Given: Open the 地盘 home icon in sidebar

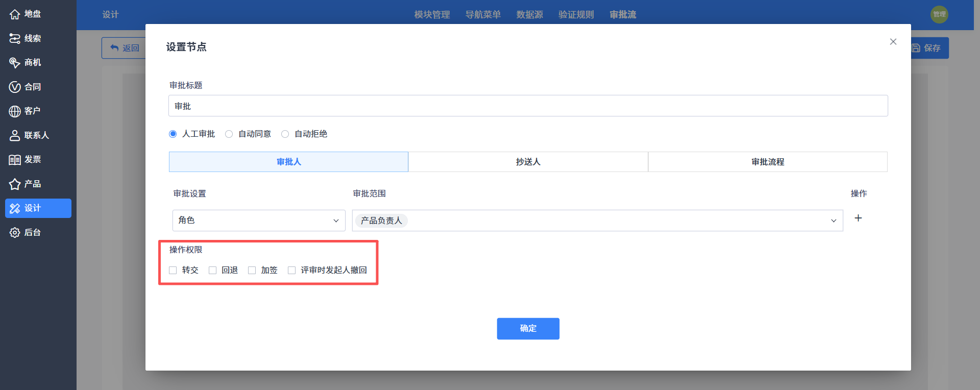Looking at the screenshot, I should (15, 14).
